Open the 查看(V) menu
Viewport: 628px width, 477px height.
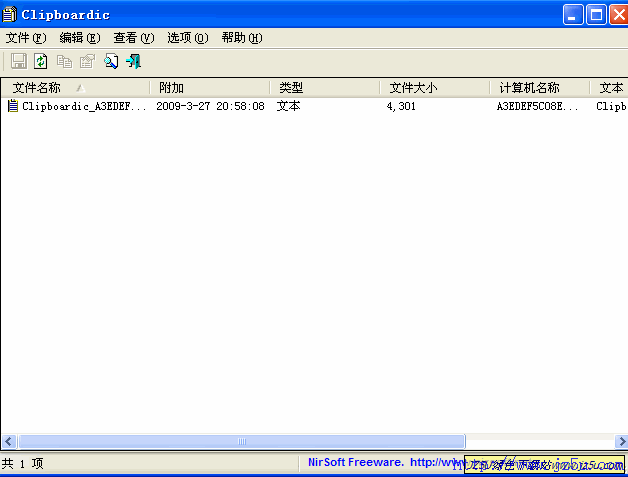point(134,38)
